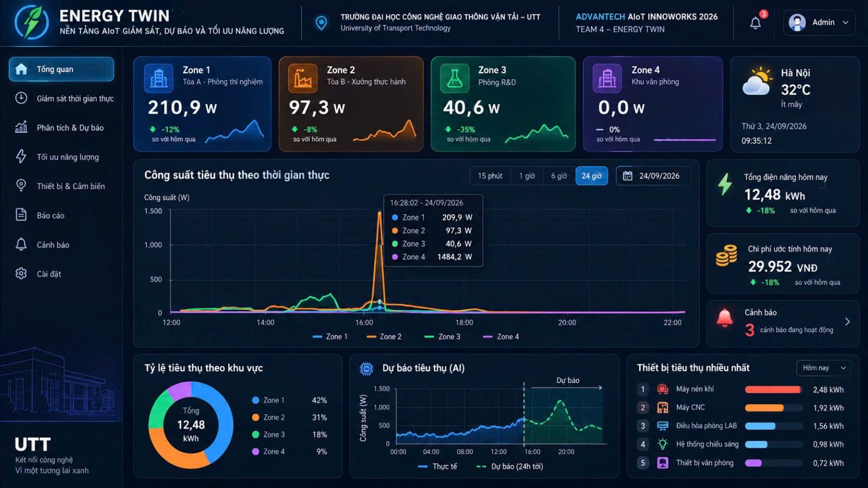
Task: Click the Máy nén khí consumption bar
Action: pos(773,389)
